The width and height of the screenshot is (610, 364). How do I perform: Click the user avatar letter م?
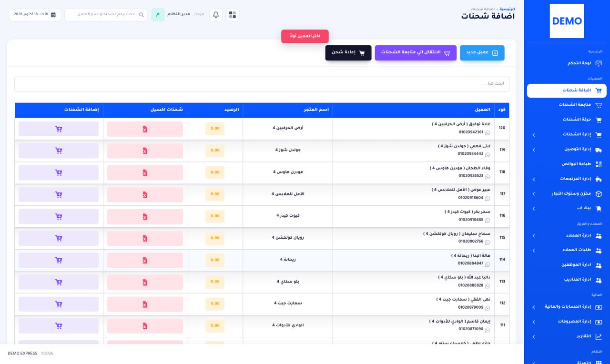click(158, 15)
